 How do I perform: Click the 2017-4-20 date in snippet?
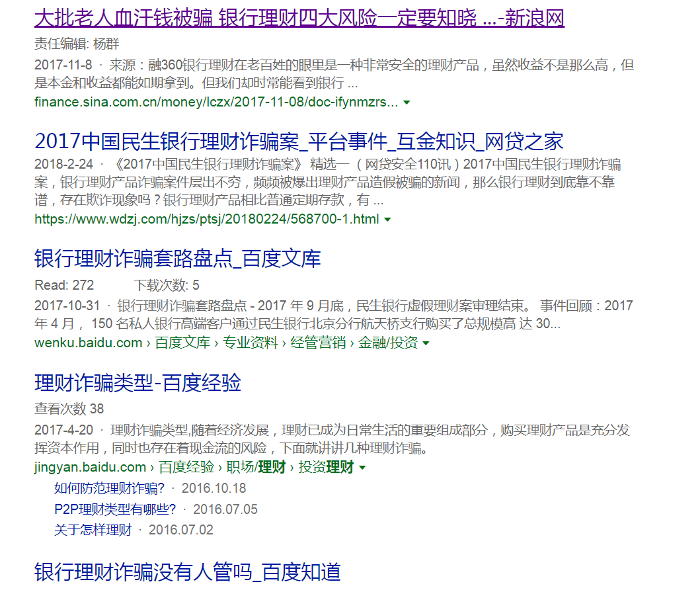(63, 430)
